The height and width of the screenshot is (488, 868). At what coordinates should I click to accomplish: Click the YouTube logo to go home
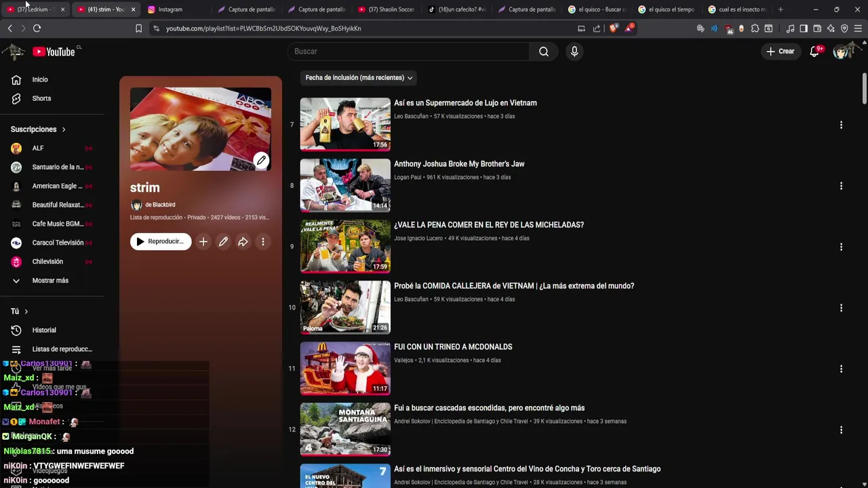(54, 52)
